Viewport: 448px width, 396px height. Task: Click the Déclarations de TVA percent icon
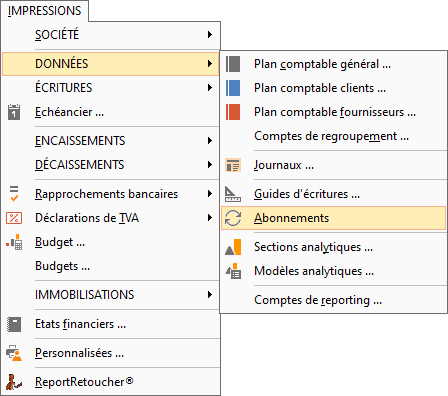tap(14, 218)
